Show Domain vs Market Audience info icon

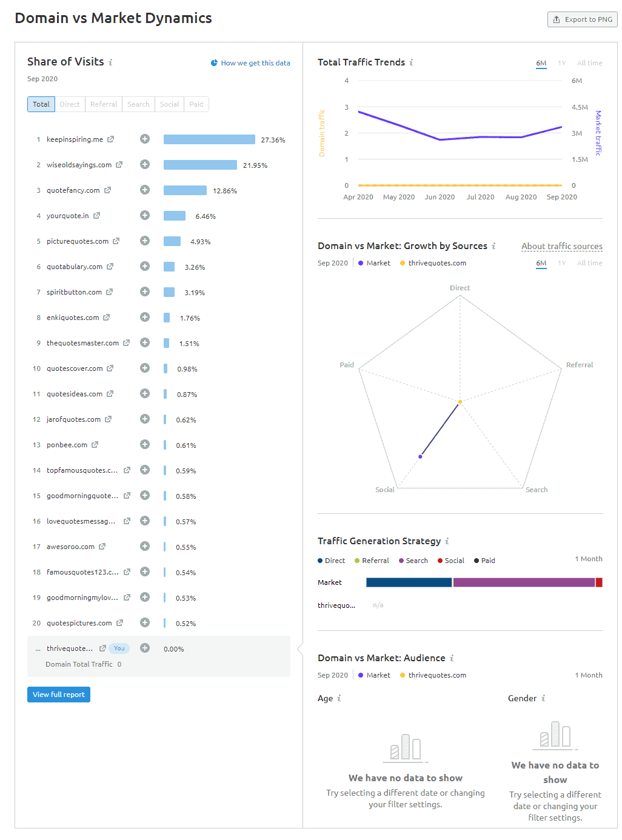tap(452, 658)
